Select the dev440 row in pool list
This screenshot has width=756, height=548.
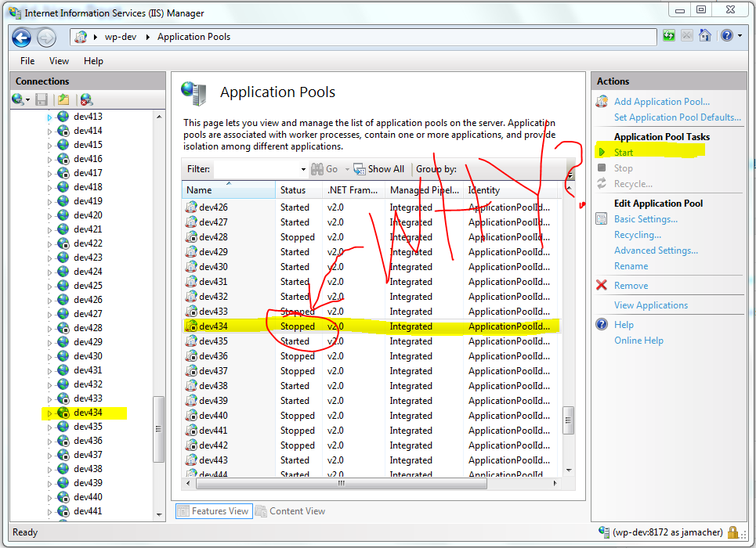pyautogui.click(x=213, y=416)
